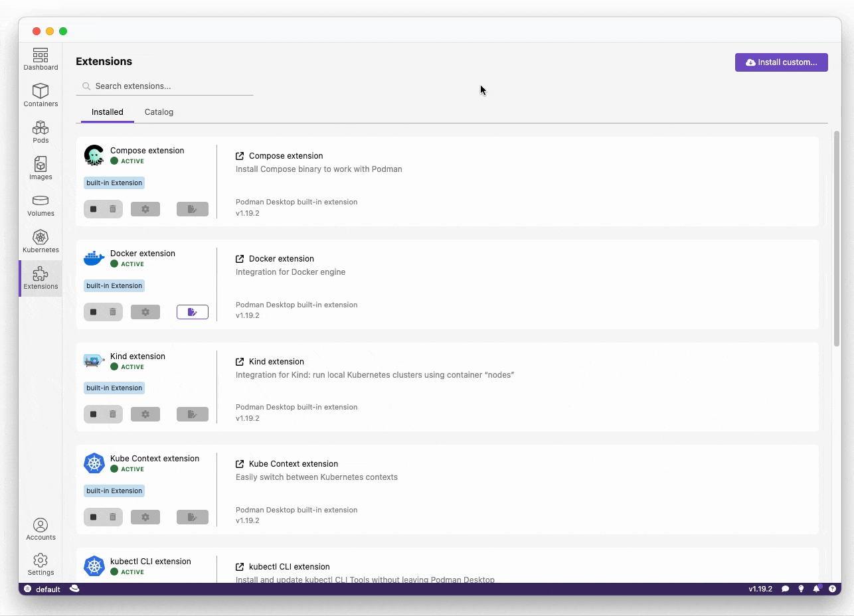
Task: Click the Compose extension octopus logo
Action: pyautogui.click(x=94, y=155)
